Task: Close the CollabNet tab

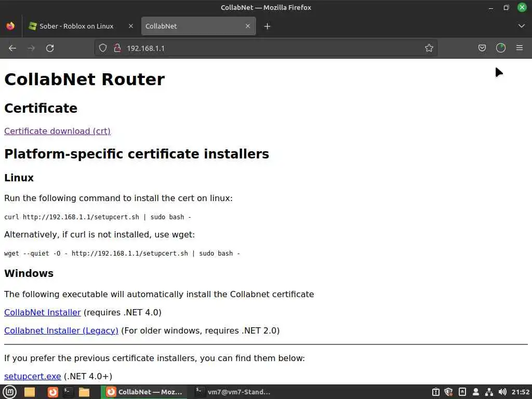Action: pyautogui.click(x=248, y=26)
